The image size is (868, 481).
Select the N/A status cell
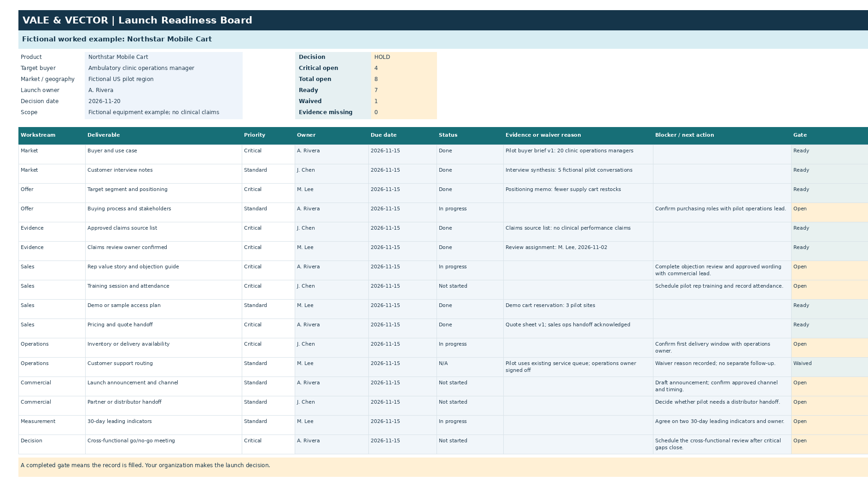470,367
